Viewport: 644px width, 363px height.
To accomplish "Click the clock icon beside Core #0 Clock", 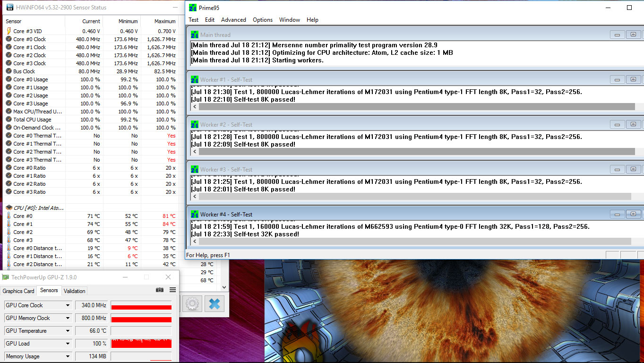I will (9, 39).
